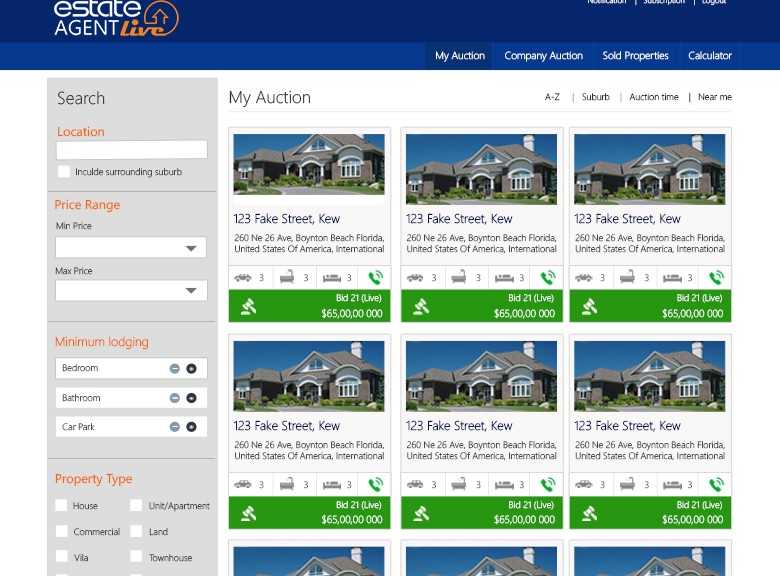Tick the Include surrounding suburb checkbox
Viewport: 780px width, 576px height.
[64, 172]
